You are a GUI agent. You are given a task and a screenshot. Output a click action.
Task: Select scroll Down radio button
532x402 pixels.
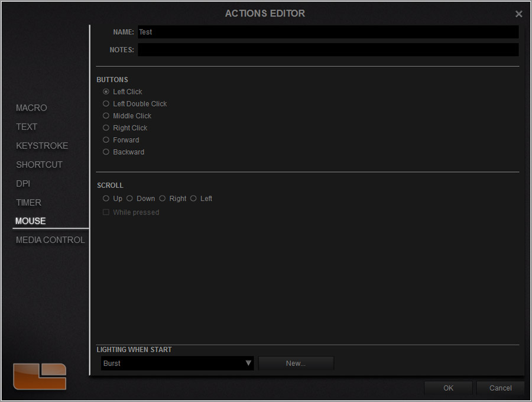point(129,198)
